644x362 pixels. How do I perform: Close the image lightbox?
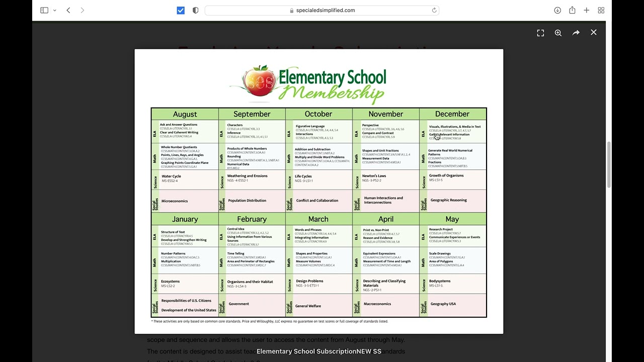pyautogui.click(x=594, y=33)
